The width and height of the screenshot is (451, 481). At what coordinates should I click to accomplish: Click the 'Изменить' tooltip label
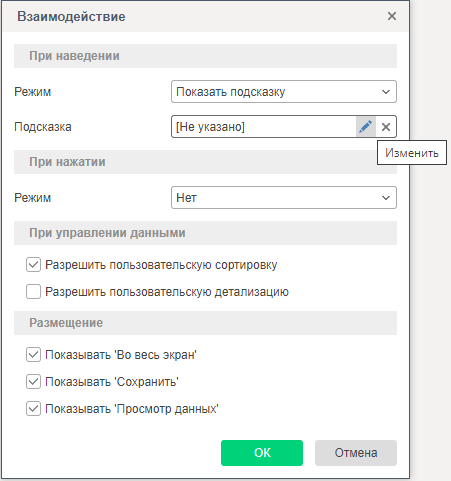[412, 153]
